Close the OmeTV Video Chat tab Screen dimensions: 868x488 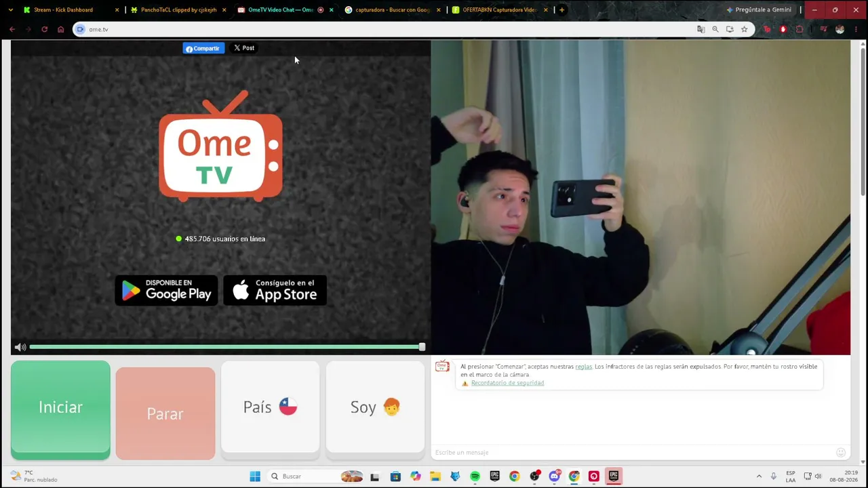[x=331, y=10]
